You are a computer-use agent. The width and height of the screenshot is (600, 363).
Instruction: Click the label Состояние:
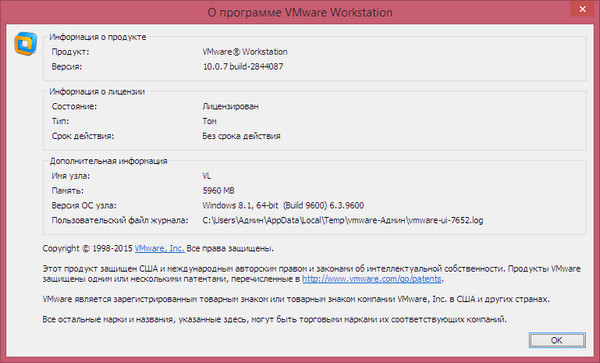coord(74,106)
